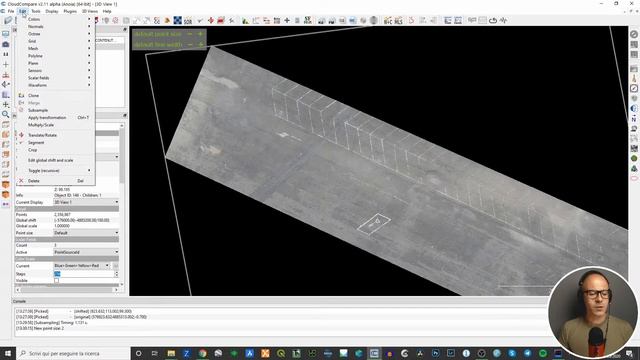640x360 pixels.
Task: Click the crossed circle icon in right toolbar
Action: tap(634, 34)
